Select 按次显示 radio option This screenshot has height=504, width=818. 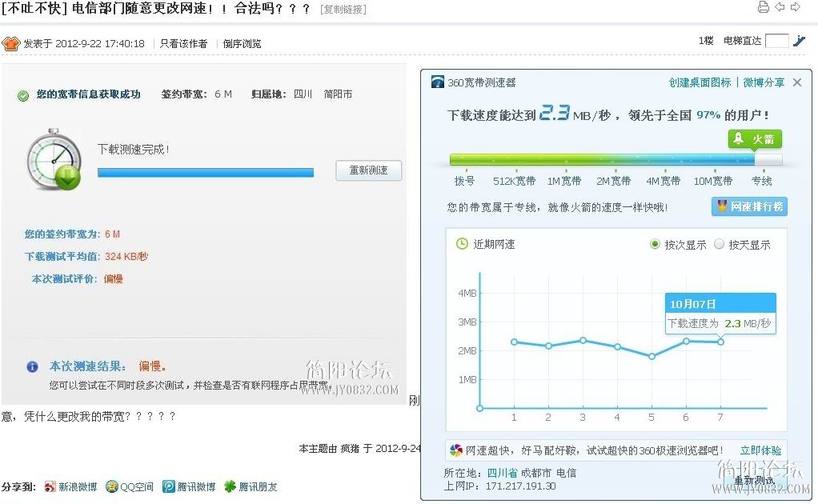[655, 244]
